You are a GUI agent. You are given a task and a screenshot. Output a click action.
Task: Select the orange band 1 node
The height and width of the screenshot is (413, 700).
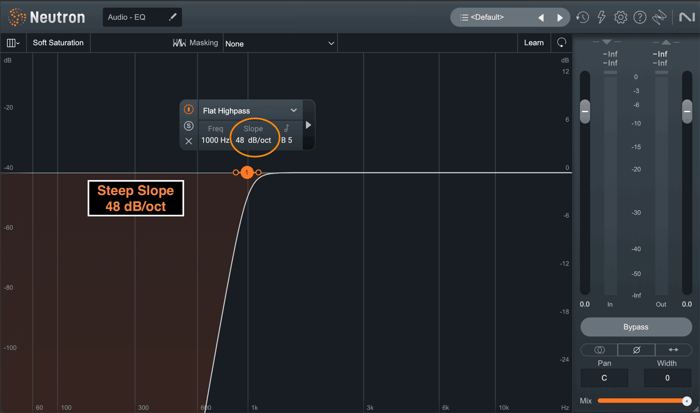click(x=247, y=172)
